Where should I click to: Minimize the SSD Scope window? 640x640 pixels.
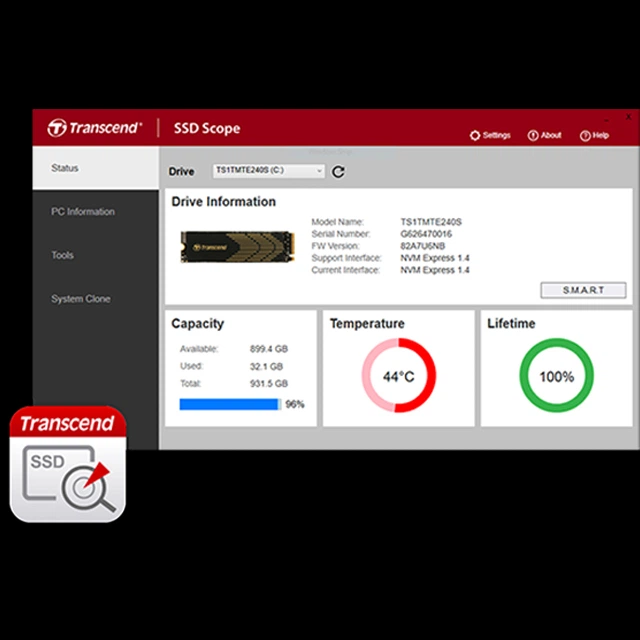coord(607,120)
